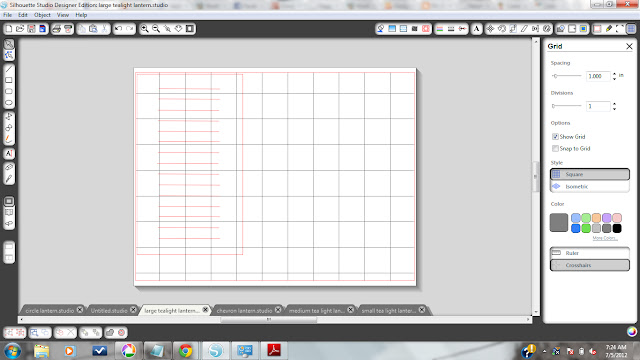Screen dimensions: 640x360
Task: Click the Save to SD card icon
Action: tap(42, 29)
